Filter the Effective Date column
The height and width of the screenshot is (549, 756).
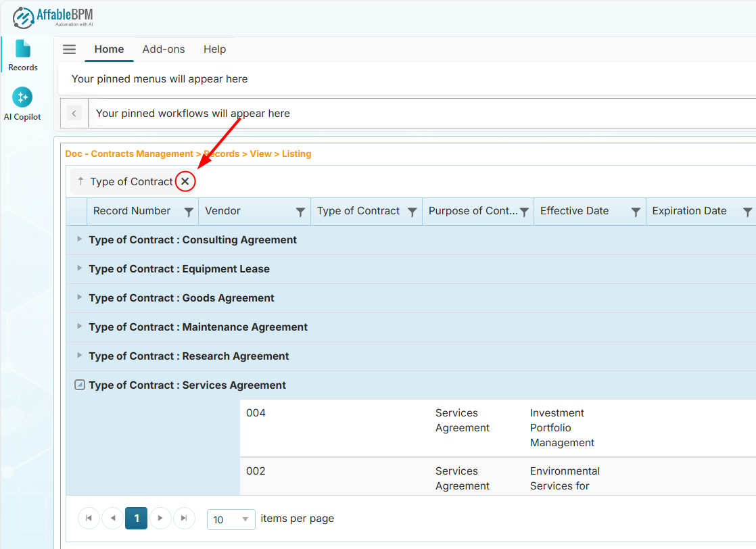(636, 211)
